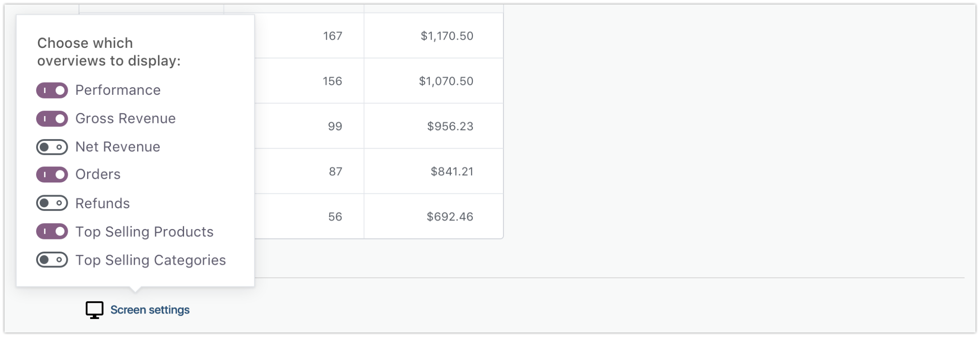The image size is (980, 337).
Task: Select the Net Revenue label
Action: coord(117,146)
